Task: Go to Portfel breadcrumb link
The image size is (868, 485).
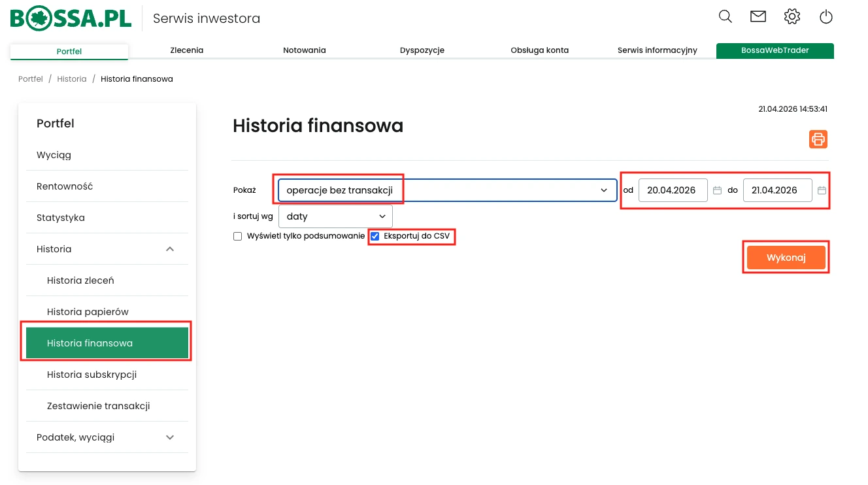Action: click(31, 79)
